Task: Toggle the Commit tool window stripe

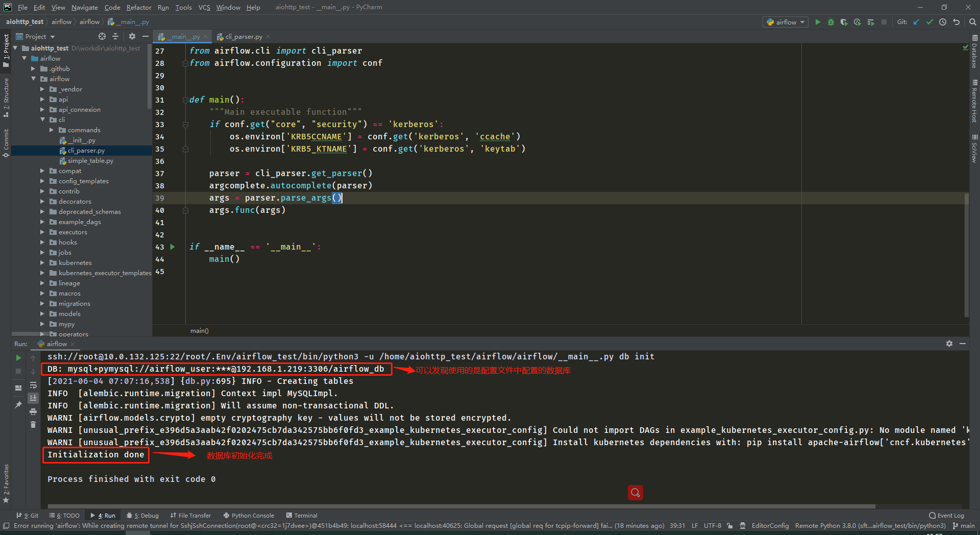Action: (6, 143)
